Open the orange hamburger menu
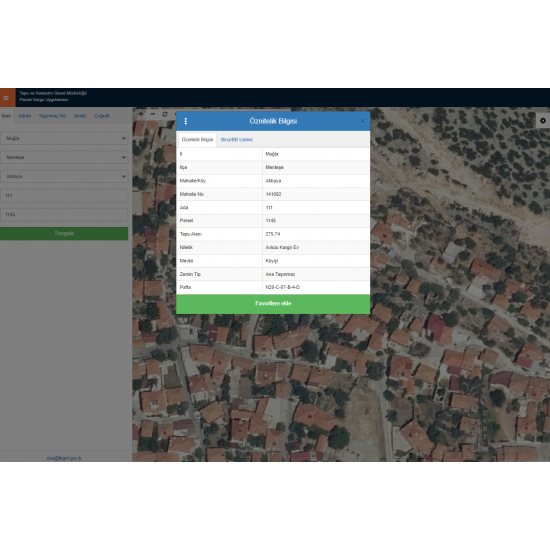550x550 pixels. tap(7, 98)
